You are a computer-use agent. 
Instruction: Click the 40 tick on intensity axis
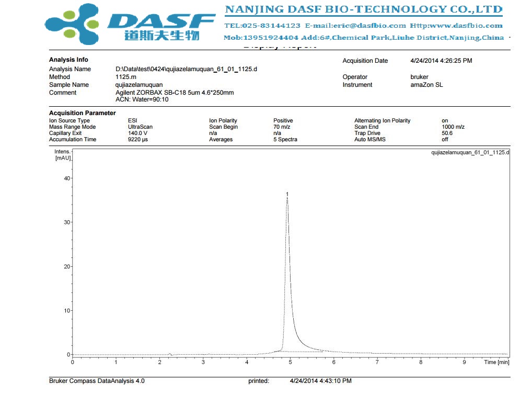[66, 178]
